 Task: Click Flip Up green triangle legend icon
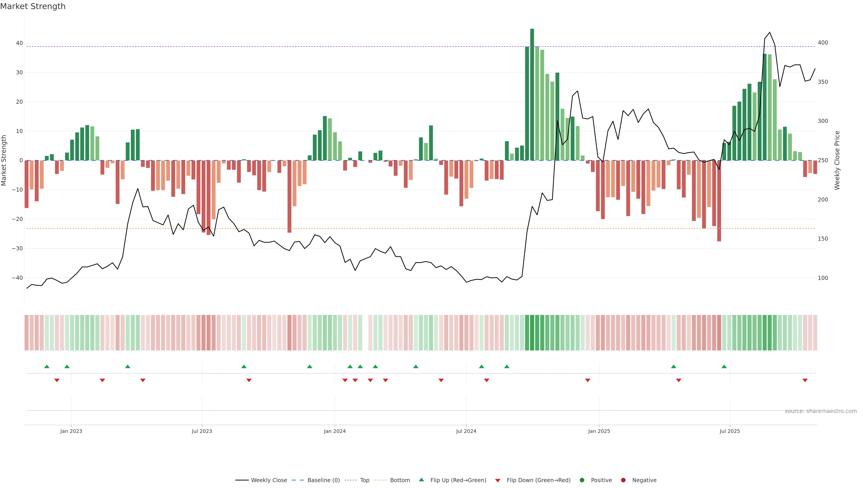tap(421, 480)
